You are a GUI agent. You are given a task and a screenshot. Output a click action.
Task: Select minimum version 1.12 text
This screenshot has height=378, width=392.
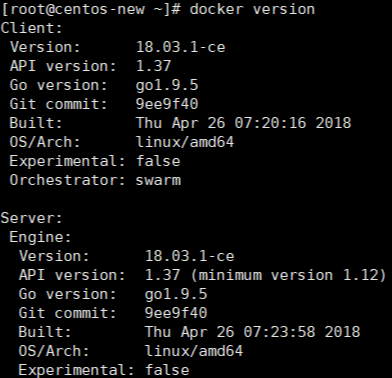pyautogui.click(x=289, y=275)
